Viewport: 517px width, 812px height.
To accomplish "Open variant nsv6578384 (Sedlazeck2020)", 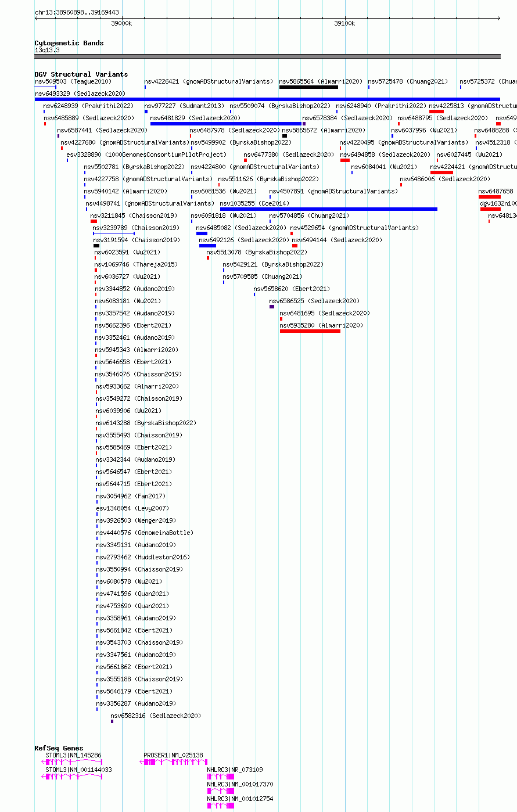I will 347,118.
